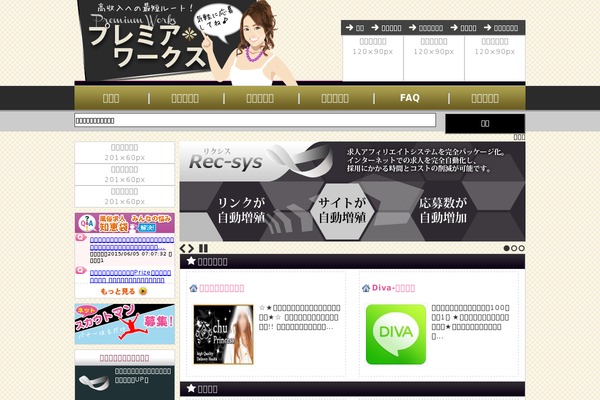Open the 知恵袋 Q&A banner in sidebar
Screen dimensions: 600x400
[125, 223]
